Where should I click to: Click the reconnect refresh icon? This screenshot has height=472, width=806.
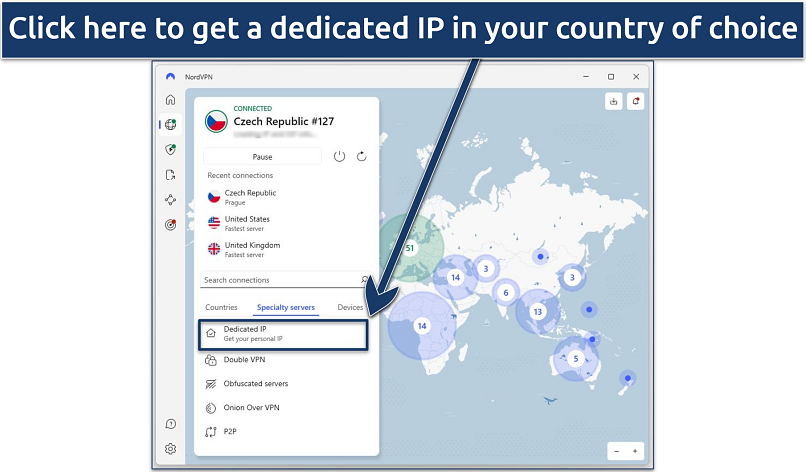point(361,156)
